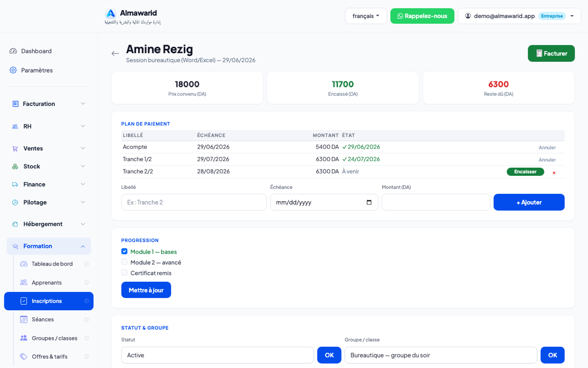This screenshot has width=588, height=368.
Task: Click the Entreprise plan badge
Action: (552, 16)
